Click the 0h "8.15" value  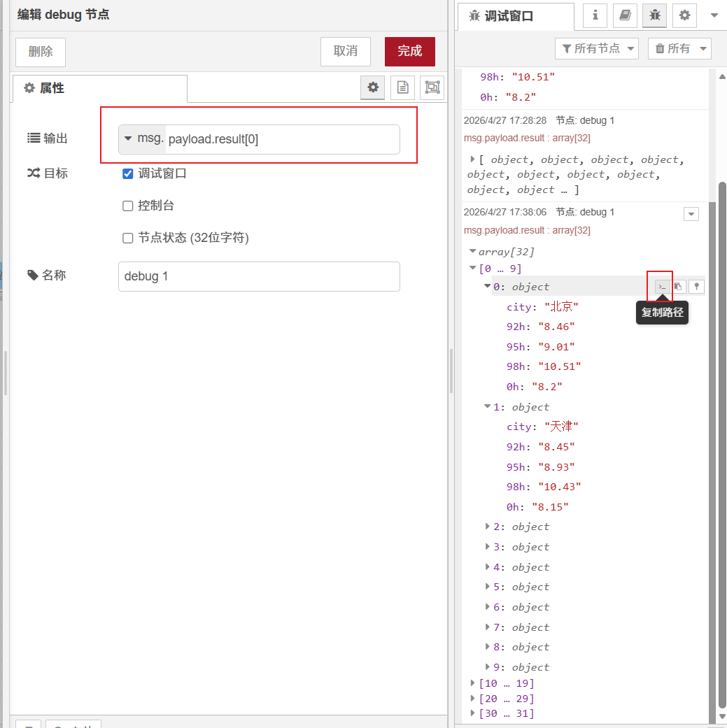551,507
